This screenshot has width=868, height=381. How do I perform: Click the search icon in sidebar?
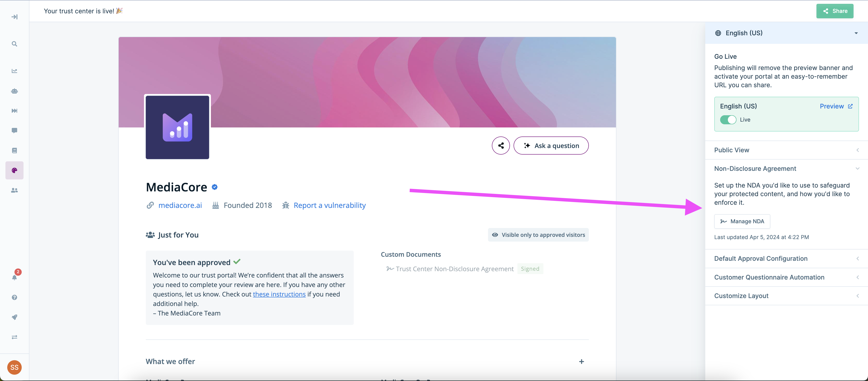[14, 44]
